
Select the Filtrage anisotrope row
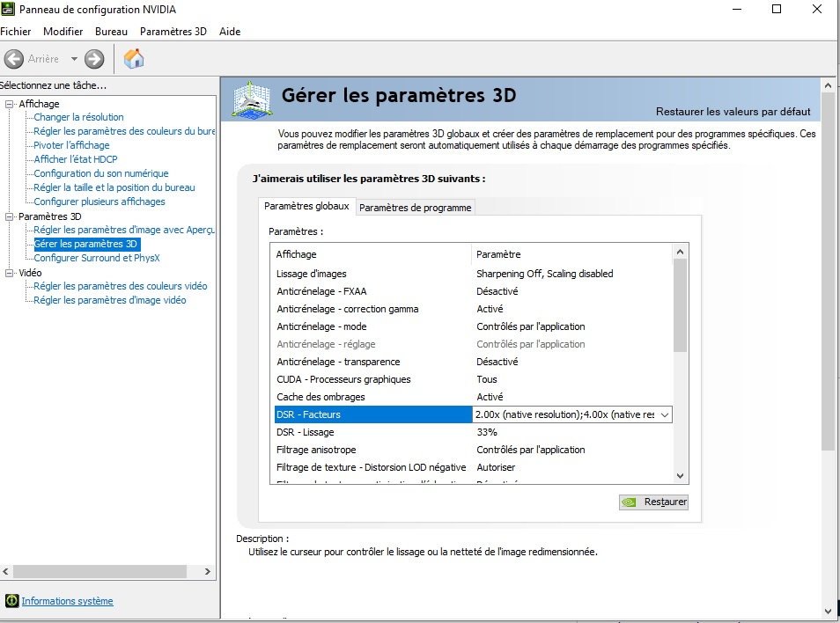click(472, 451)
